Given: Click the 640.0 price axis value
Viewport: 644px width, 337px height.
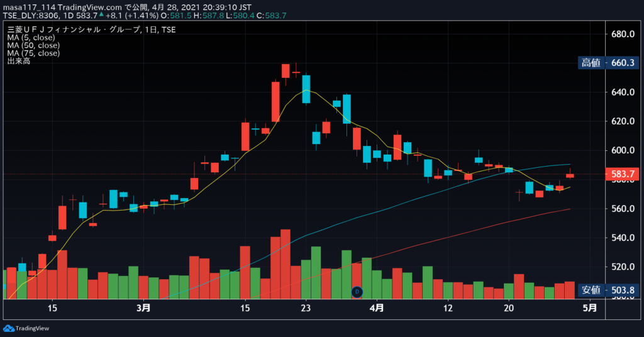Looking at the screenshot, I should [623, 92].
